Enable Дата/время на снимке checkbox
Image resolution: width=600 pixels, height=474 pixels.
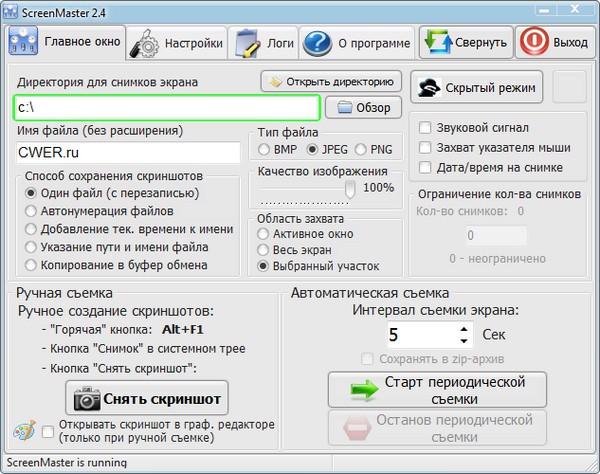pos(425,167)
